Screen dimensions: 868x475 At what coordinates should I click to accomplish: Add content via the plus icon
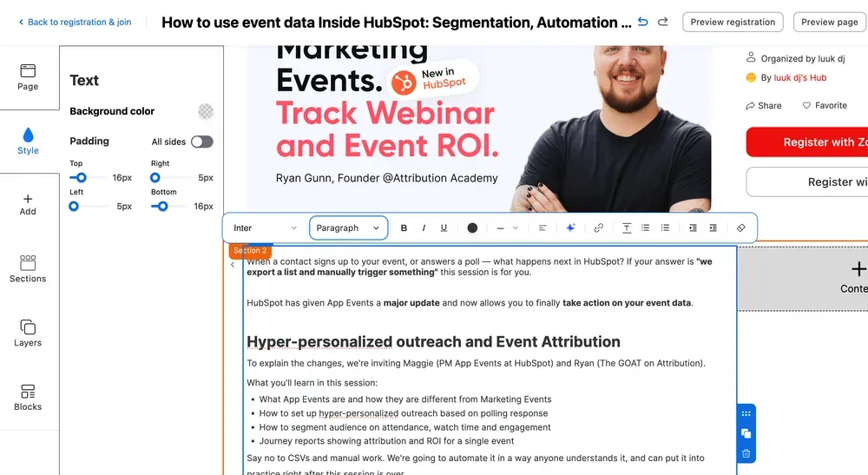tap(858, 269)
